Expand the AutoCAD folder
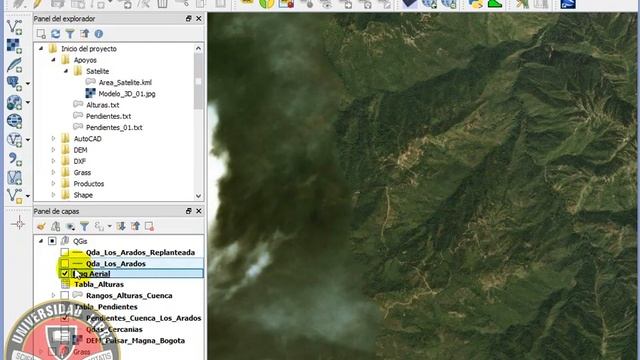 53,139
